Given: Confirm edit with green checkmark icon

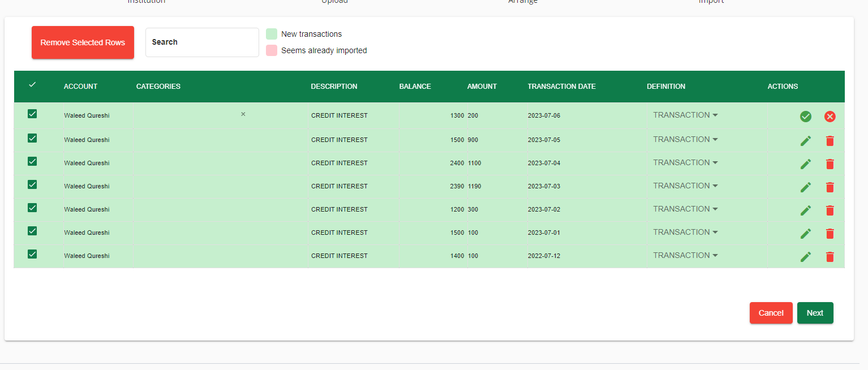Looking at the screenshot, I should coord(806,117).
